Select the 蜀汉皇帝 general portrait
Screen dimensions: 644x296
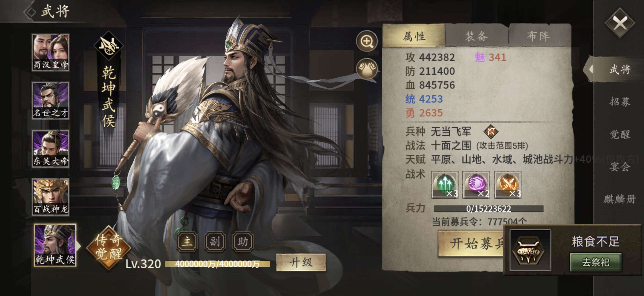pyautogui.click(x=51, y=53)
